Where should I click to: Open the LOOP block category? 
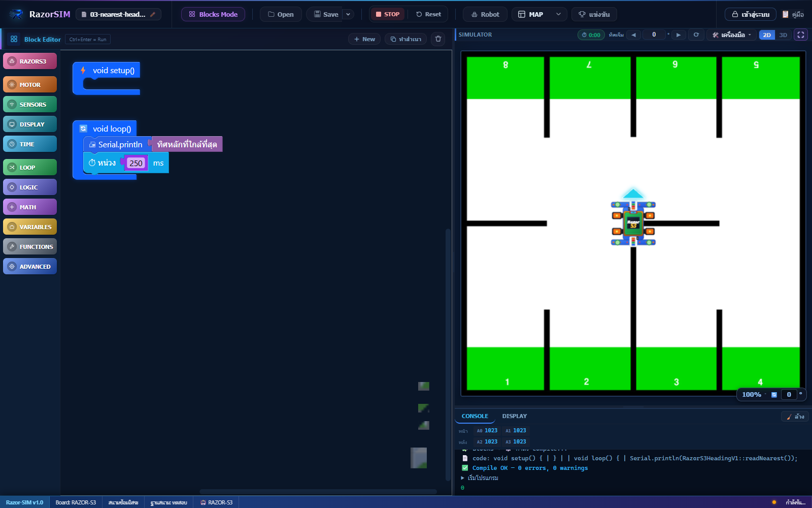[30, 168]
